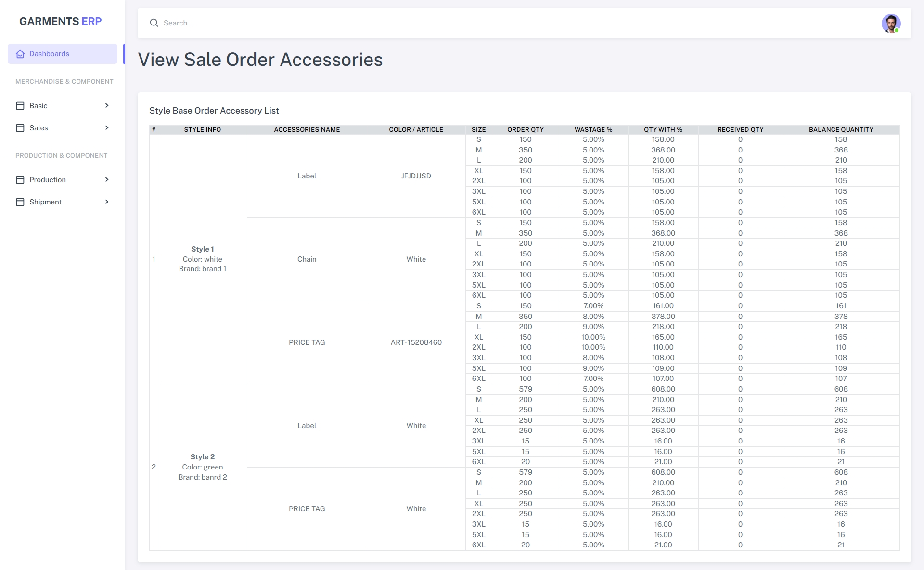Click the Style 1 info cell

click(202, 259)
